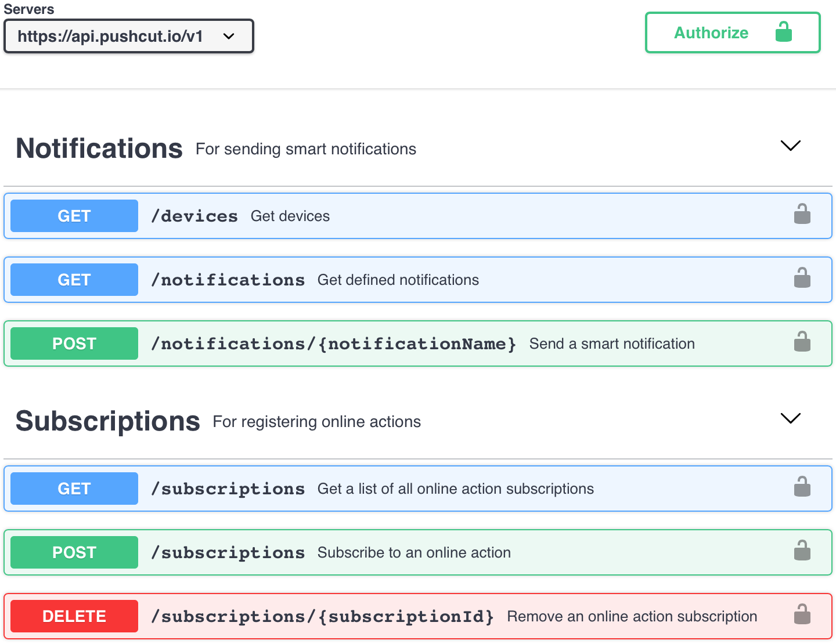
Task: Click the padlock on DELETE /subscriptions/{subscriptionId}
Action: pos(802,614)
